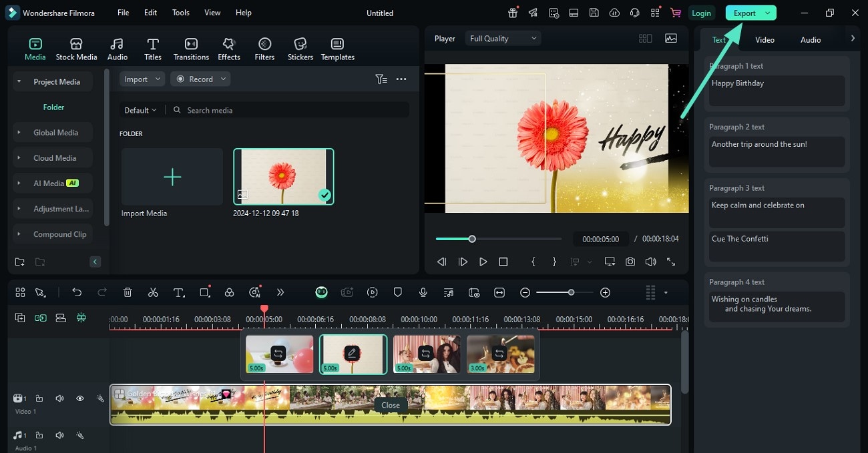Click the Stop button in player
This screenshot has height=453, width=868.
click(x=503, y=262)
